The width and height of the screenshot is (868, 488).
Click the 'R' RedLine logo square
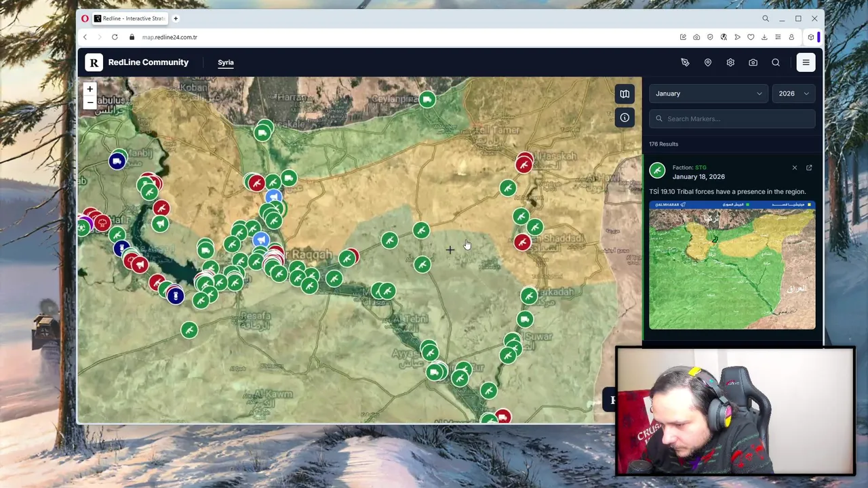point(94,62)
